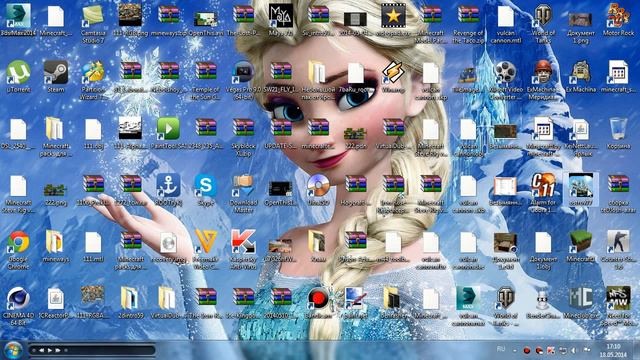Select the 111.mtl file
The width and height of the screenshot is (640, 360).
coord(93,246)
